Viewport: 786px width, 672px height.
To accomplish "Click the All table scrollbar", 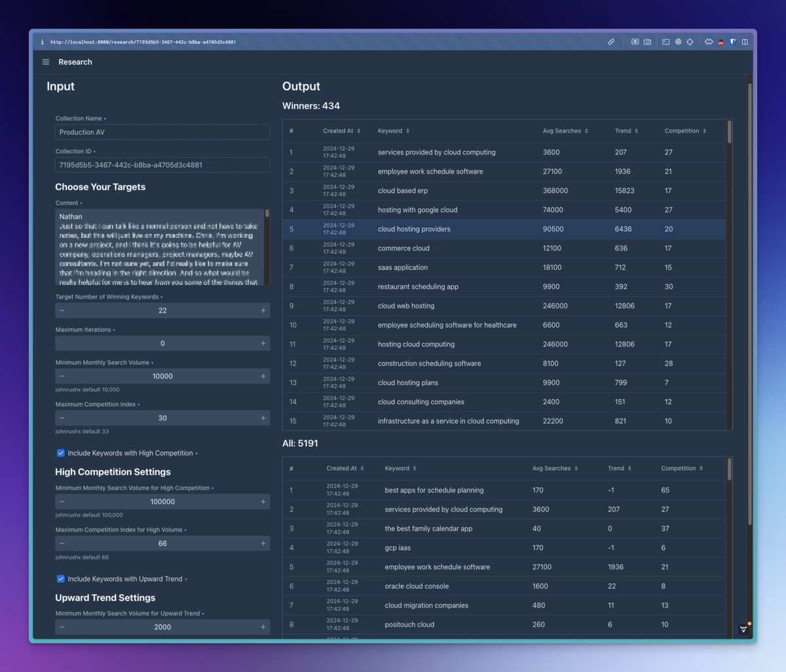I will (x=729, y=469).
